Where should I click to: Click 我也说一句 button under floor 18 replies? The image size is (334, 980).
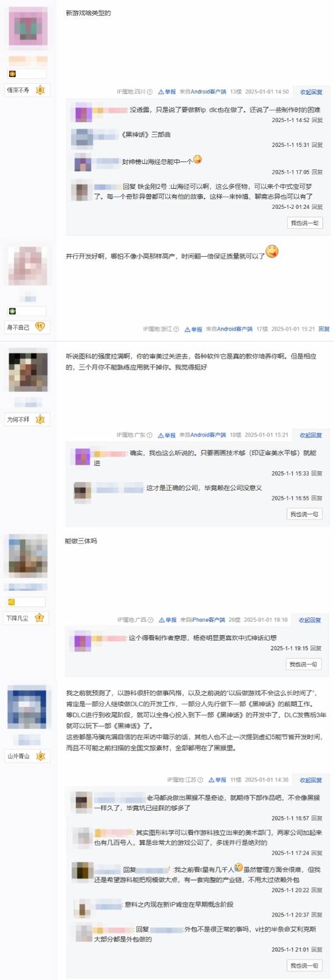pyautogui.click(x=304, y=514)
